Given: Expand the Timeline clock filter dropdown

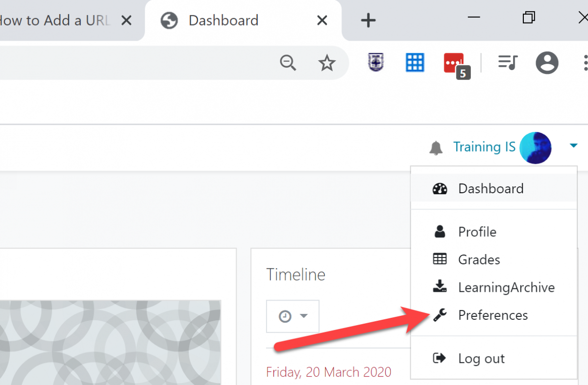Looking at the screenshot, I should 293,316.
